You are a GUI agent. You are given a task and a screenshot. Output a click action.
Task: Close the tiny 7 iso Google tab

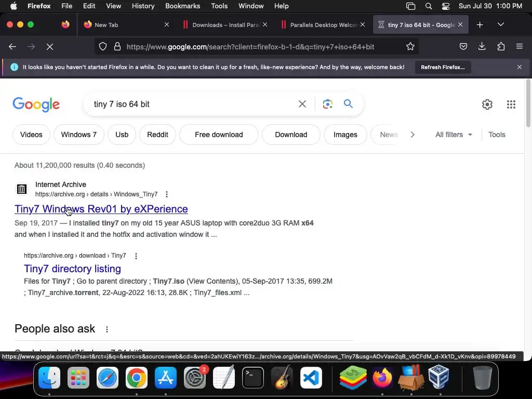[460, 24]
